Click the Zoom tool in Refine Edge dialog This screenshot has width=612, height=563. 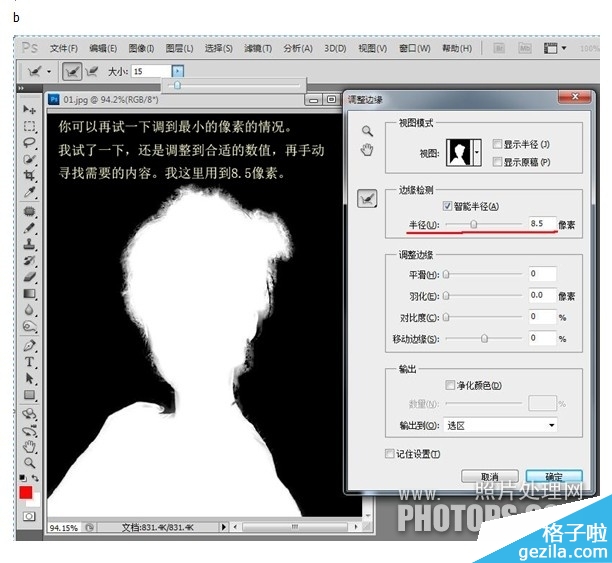[x=367, y=131]
